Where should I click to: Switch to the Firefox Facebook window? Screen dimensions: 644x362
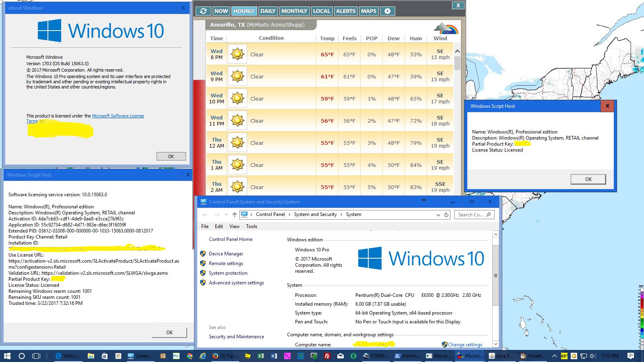[x=225, y=356]
